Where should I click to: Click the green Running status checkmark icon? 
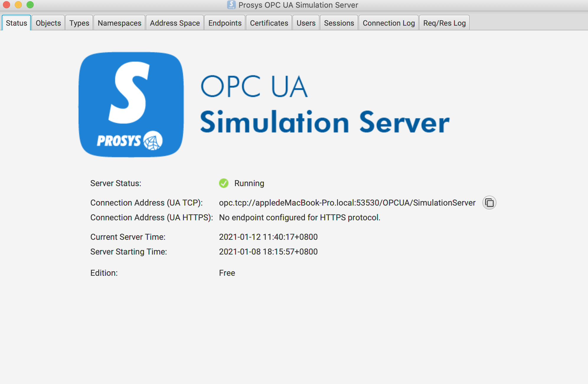[224, 183]
